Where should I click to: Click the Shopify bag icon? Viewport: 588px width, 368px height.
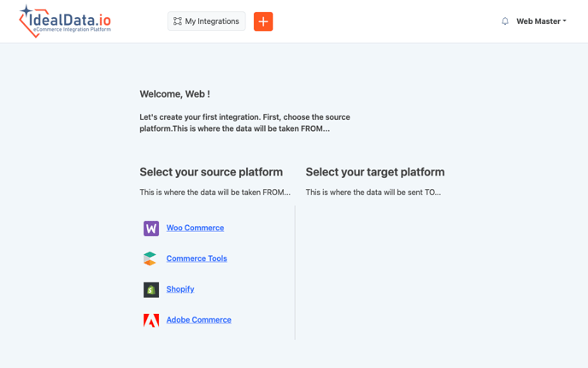click(151, 289)
